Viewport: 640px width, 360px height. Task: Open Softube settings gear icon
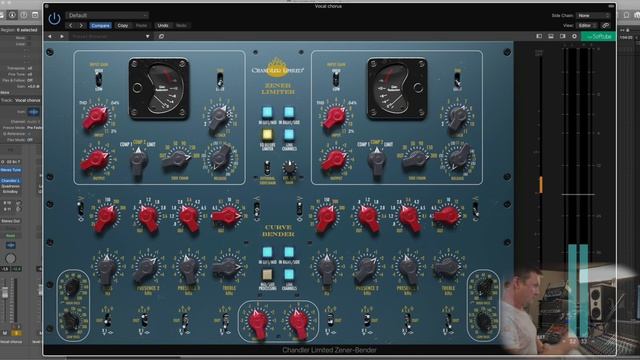coord(574,36)
